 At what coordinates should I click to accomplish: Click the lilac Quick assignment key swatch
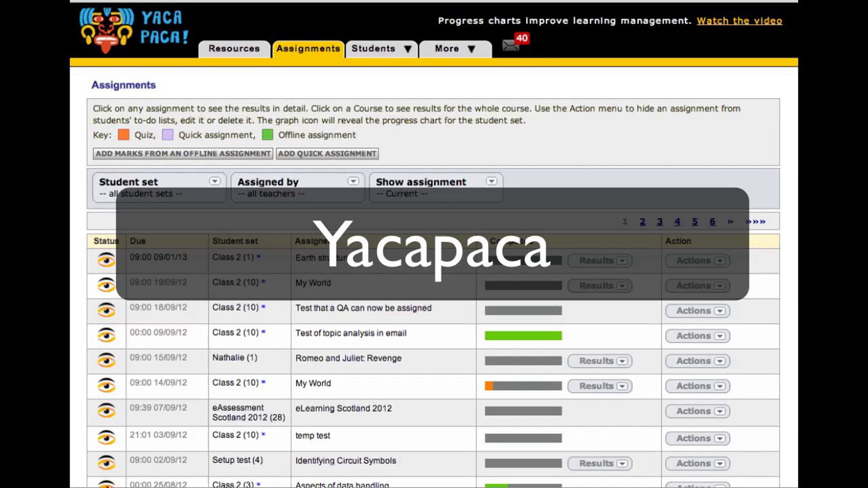click(167, 135)
